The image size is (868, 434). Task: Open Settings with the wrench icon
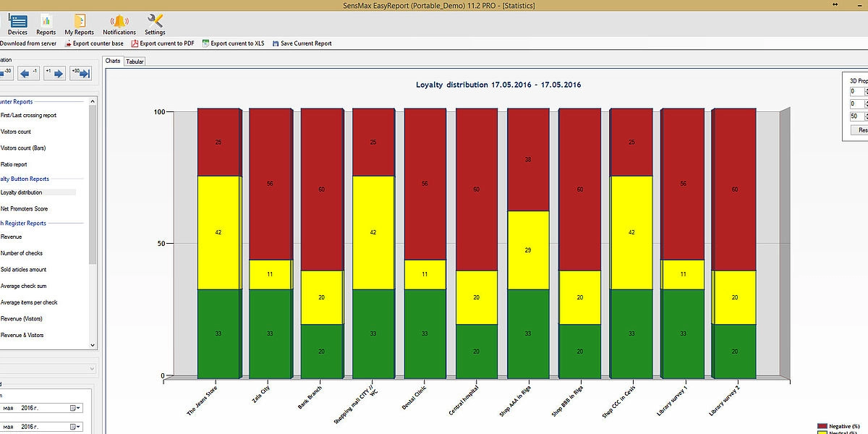pyautogui.click(x=155, y=24)
